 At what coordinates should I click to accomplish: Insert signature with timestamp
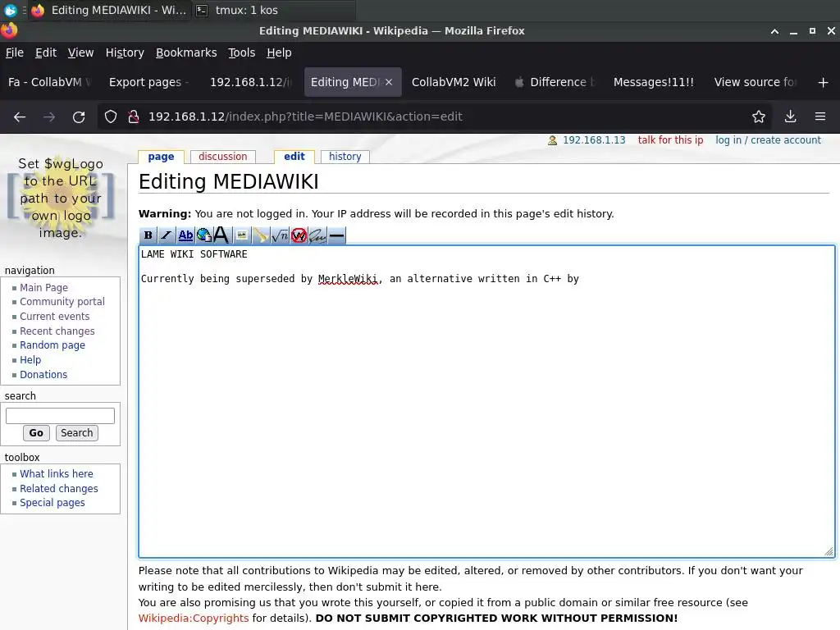click(x=317, y=235)
